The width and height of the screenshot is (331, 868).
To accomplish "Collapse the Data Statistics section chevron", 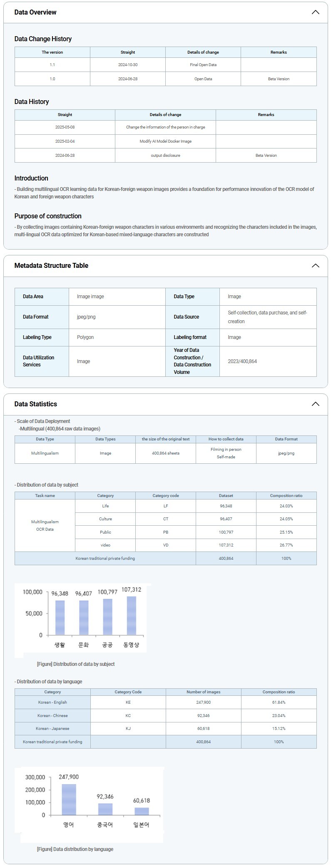I will (315, 404).
